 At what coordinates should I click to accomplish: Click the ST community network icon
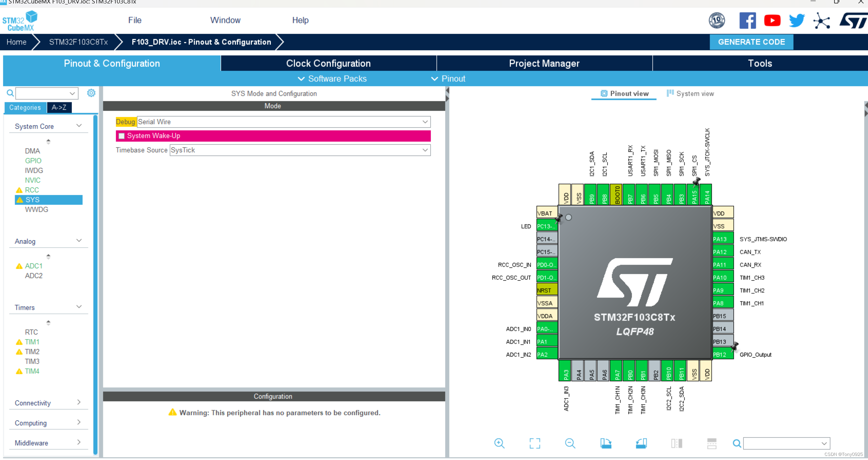coord(822,21)
